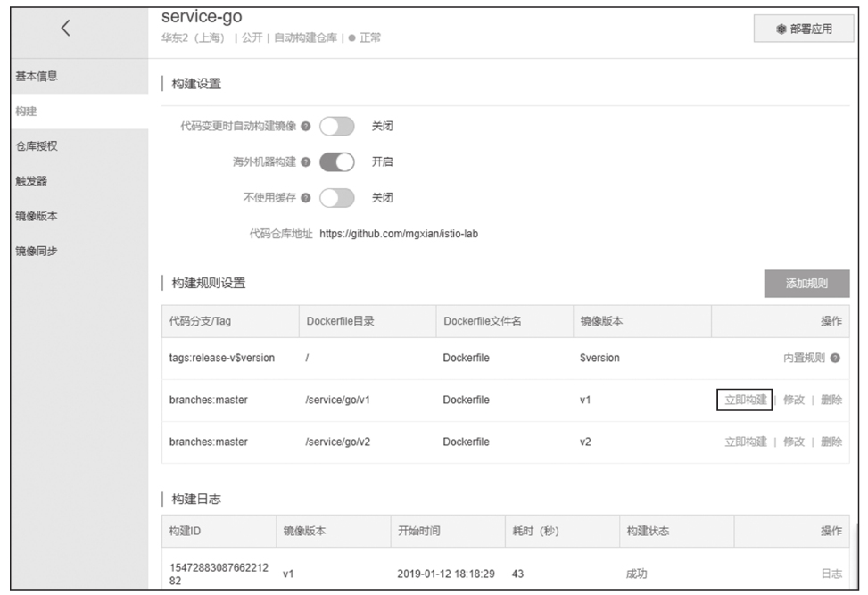Click 删除 for the v1 build rule
The height and width of the screenshot is (595, 868).
click(x=831, y=400)
